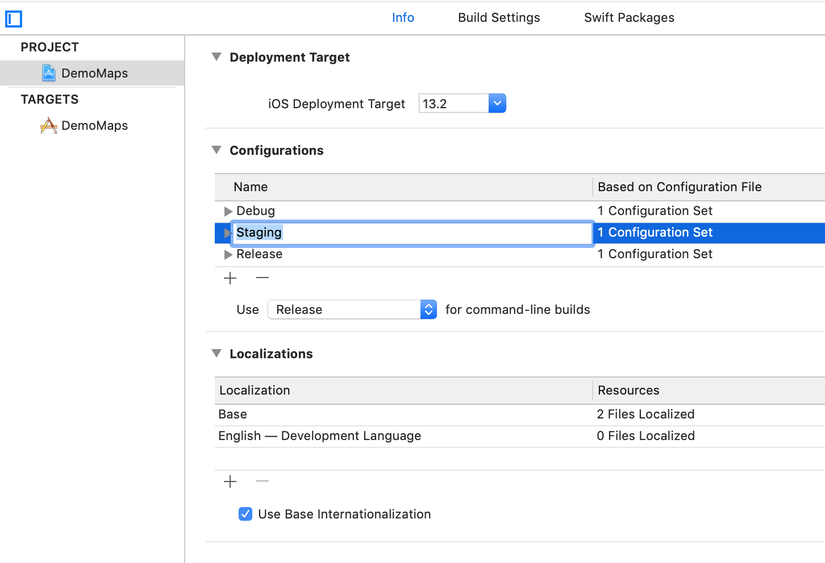Screen dimensions: 825x563
Task: Collapse the Localizations section
Action: (x=216, y=354)
